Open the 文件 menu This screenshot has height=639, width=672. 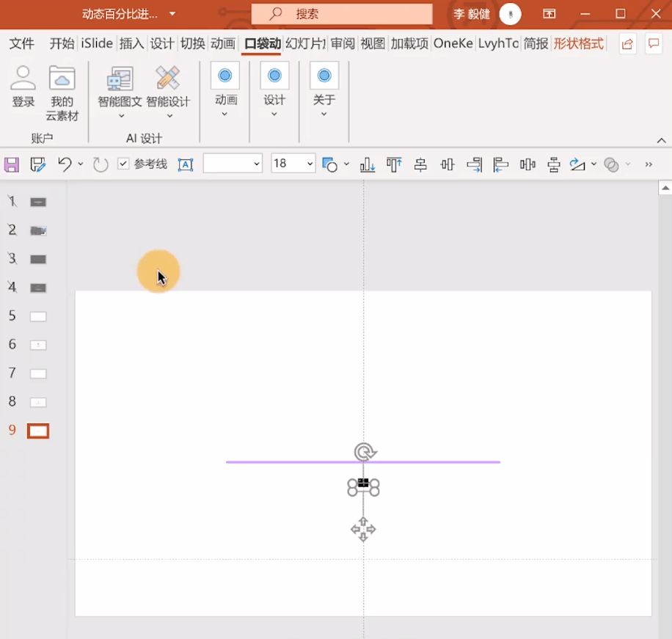[x=21, y=43]
